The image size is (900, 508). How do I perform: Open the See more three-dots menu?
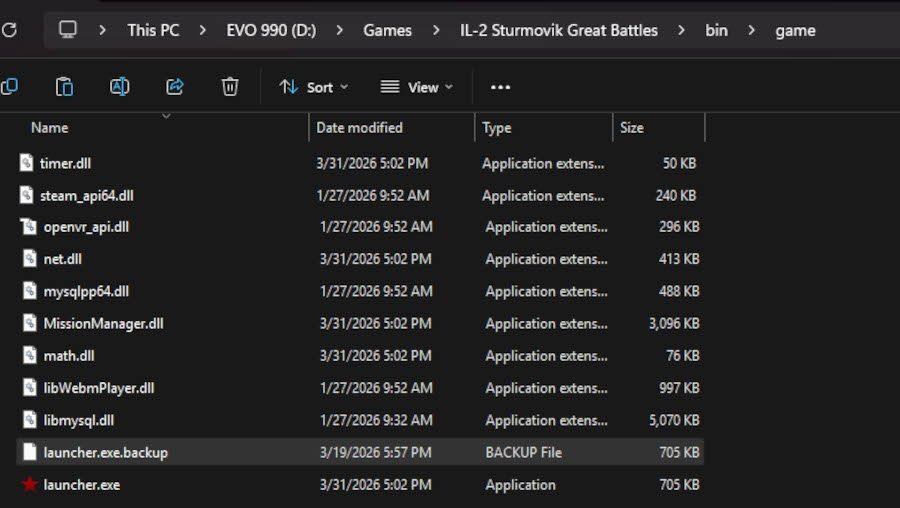click(501, 87)
